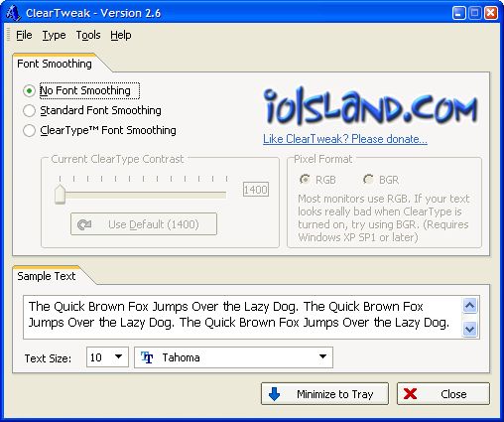The height and width of the screenshot is (422, 504).
Task: Click the ioIsland.com logo
Action: click(x=371, y=106)
